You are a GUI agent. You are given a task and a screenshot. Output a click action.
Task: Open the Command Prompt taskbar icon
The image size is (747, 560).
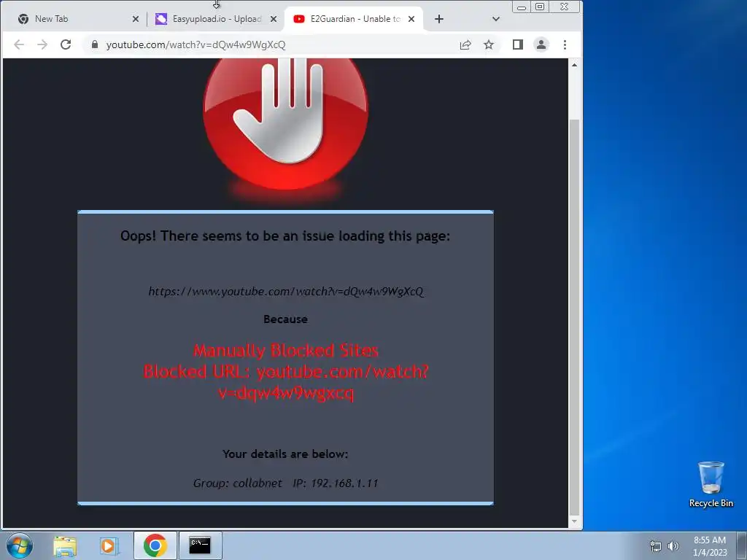point(200,545)
